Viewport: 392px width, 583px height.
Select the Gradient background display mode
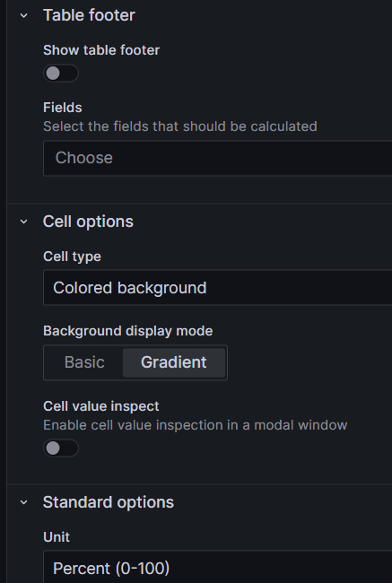(x=174, y=362)
